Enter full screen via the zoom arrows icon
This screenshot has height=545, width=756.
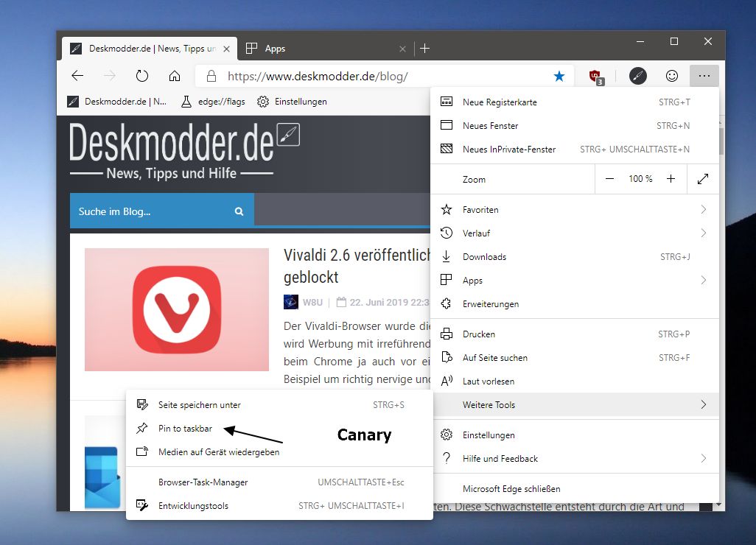(x=703, y=179)
